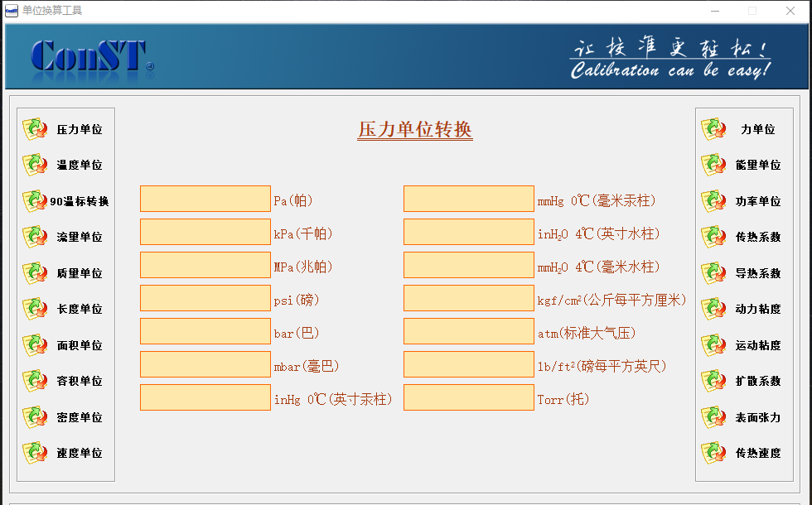Select the 90温标转换 icon
Viewport: 812px width, 505px height.
[x=35, y=201]
